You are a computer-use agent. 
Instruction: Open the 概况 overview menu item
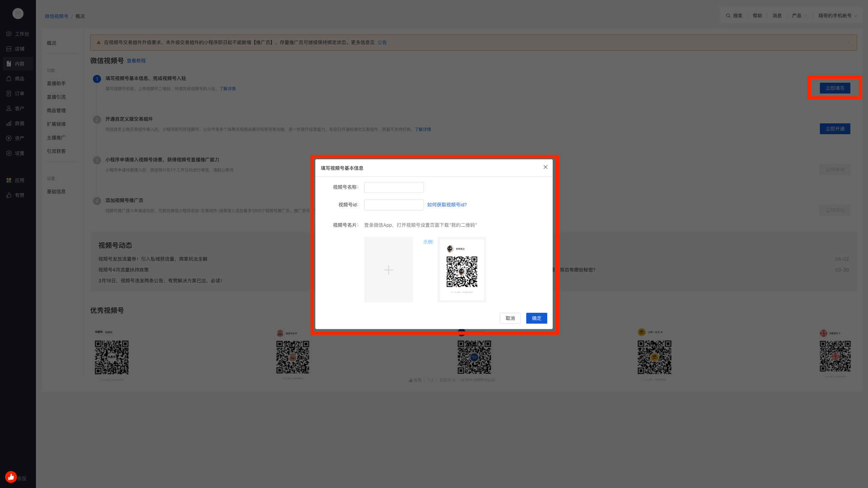(x=52, y=43)
